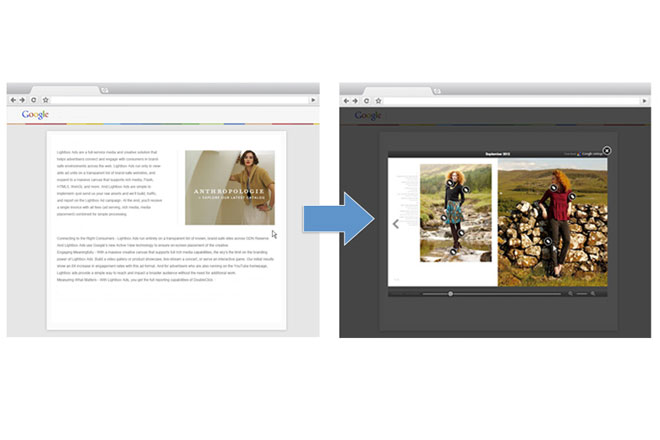Click the tag on the olive trousers

[548, 241]
